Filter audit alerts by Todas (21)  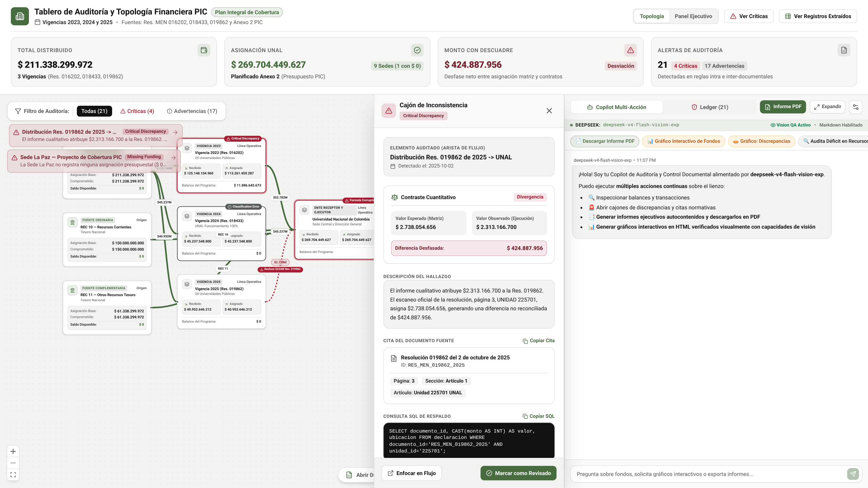point(94,111)
